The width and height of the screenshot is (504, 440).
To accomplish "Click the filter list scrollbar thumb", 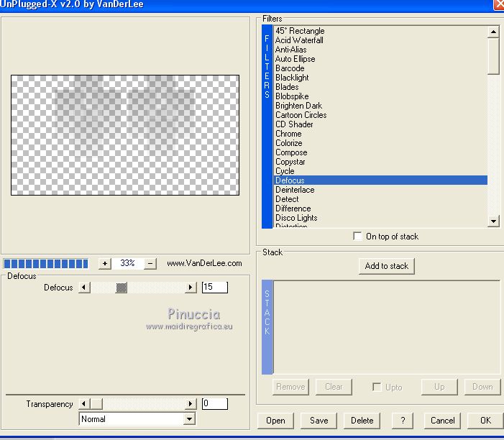I will (493, 56).
